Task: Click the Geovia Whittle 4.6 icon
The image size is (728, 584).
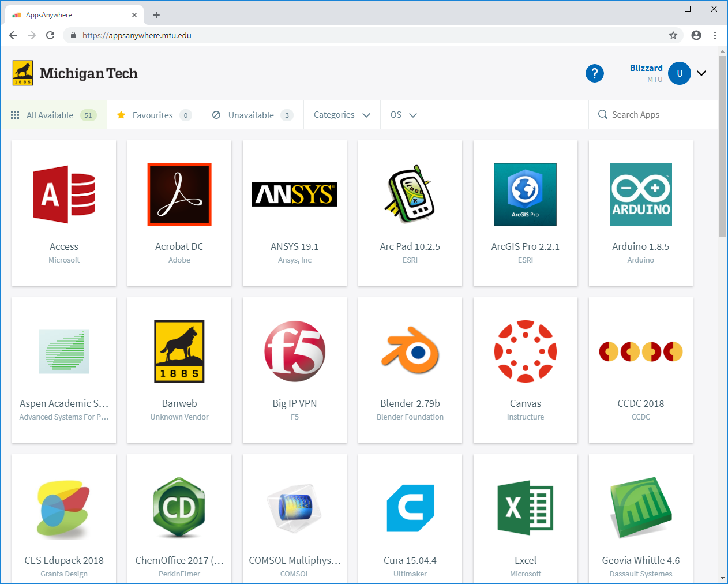Action: click(x=641, y=508)
